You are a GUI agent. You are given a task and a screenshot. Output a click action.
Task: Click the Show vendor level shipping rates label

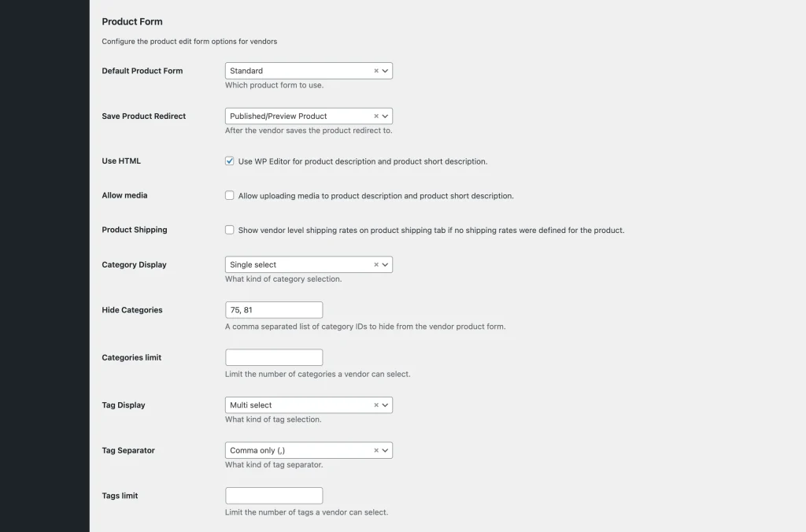point(431,231)
